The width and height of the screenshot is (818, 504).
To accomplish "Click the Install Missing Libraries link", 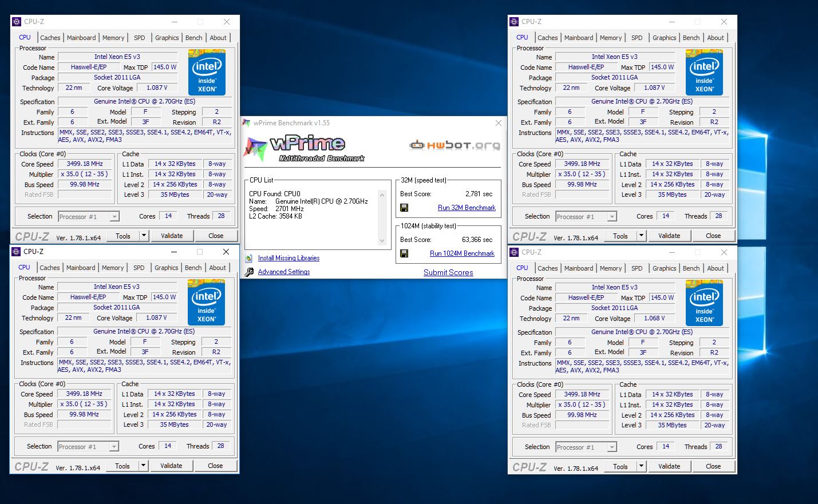I will [289, 258].
